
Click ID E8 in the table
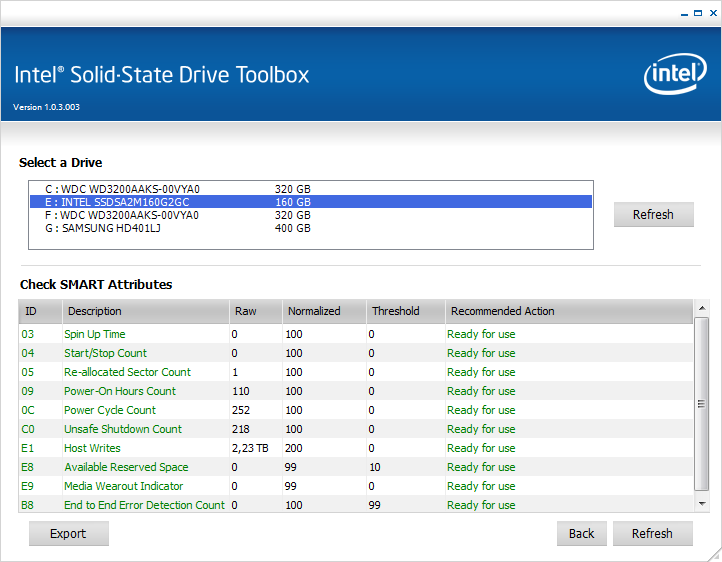(27, 467)
